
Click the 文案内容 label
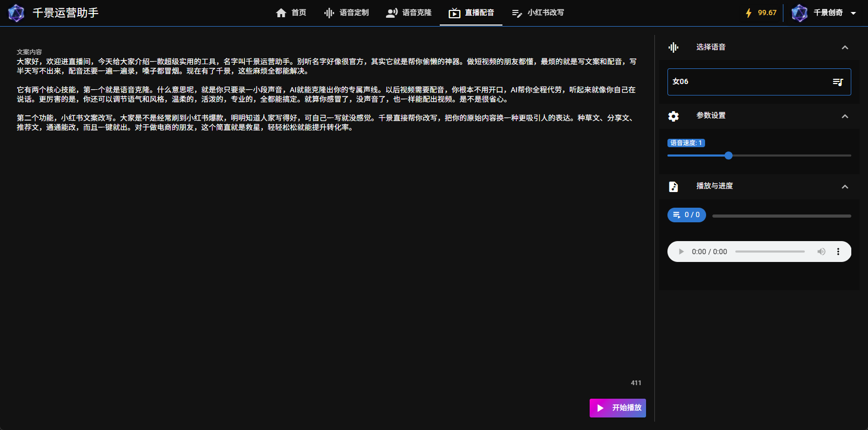[x=29, y=52]
